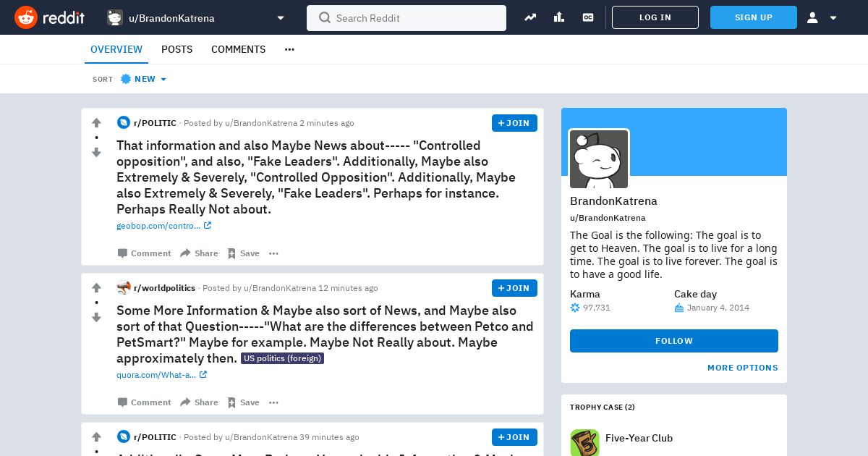Screen dimensions: 868x456
Task: Downvote the Controlled opposition post
Action: [96, 152]
